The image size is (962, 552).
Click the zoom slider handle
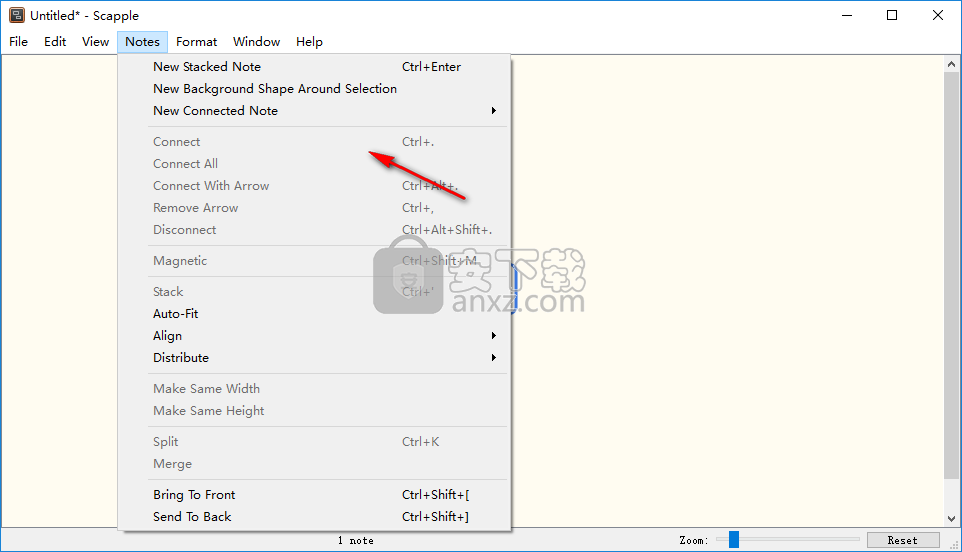coord(734,540)
